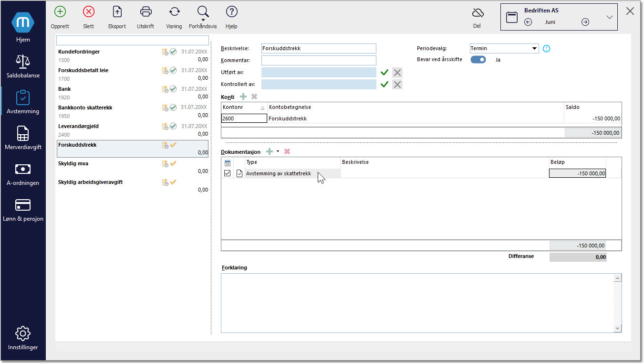Sort by Kontonr column header
This screenshot has width=644, height=364.
[244, 107]
